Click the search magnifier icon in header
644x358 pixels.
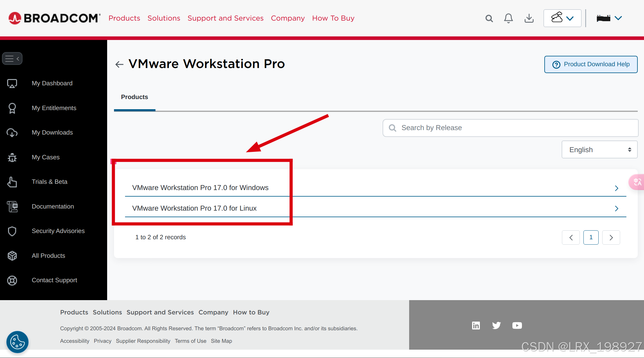(x=489, y=18)
